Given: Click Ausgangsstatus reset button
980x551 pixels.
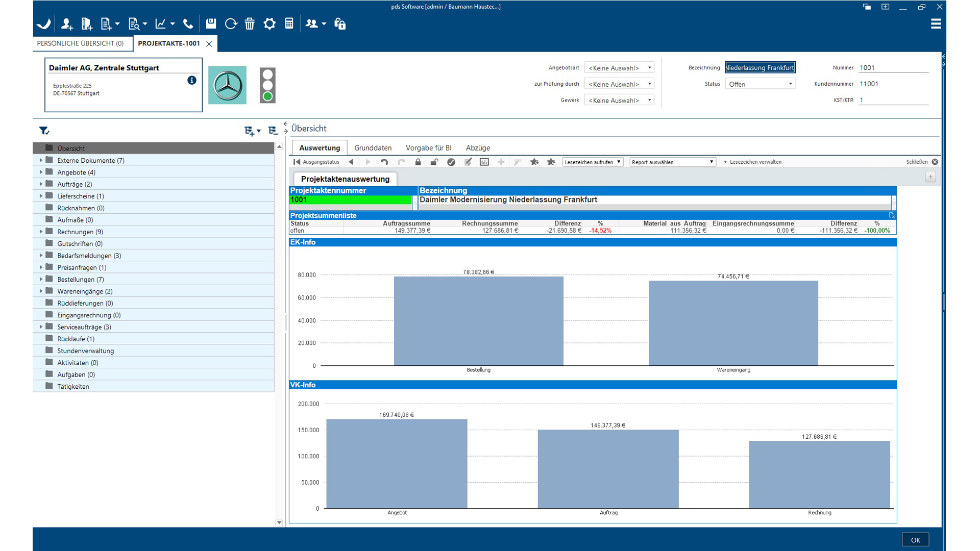Looking at the screenshot, I should 316,162.
